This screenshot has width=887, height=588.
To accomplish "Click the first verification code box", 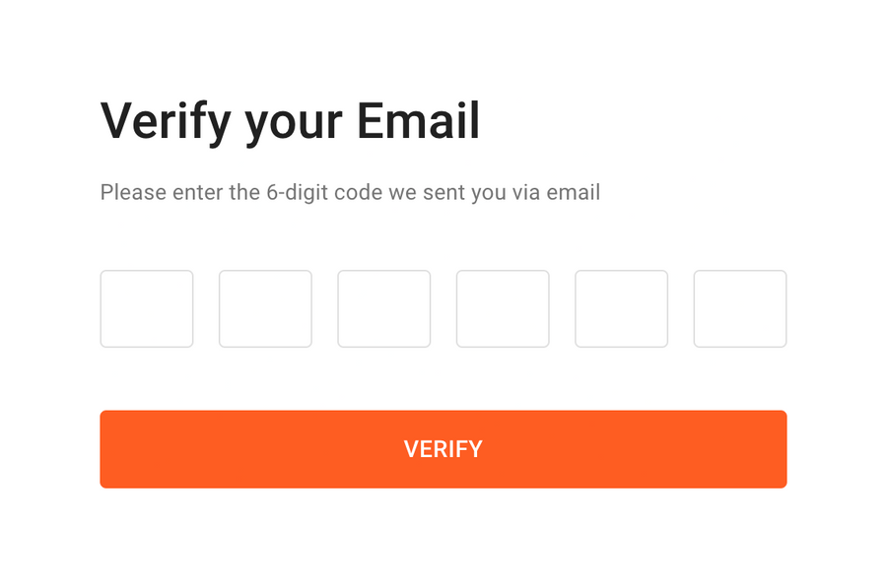I will pos(146,308).
